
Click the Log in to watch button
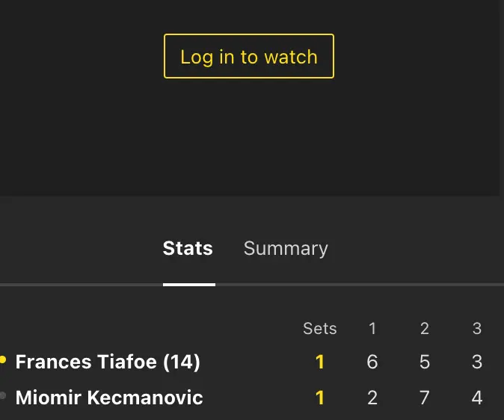pyautogui.click(x=248, y=57)
